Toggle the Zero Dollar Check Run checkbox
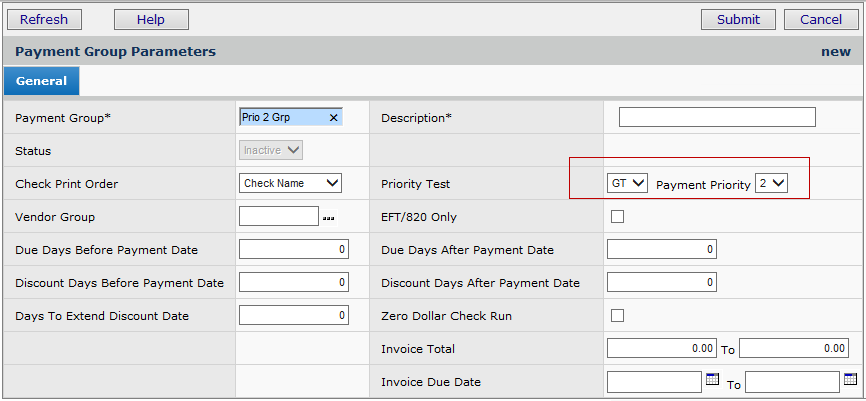The width and height of the screenshot is (866, 401). click(617, 316)
